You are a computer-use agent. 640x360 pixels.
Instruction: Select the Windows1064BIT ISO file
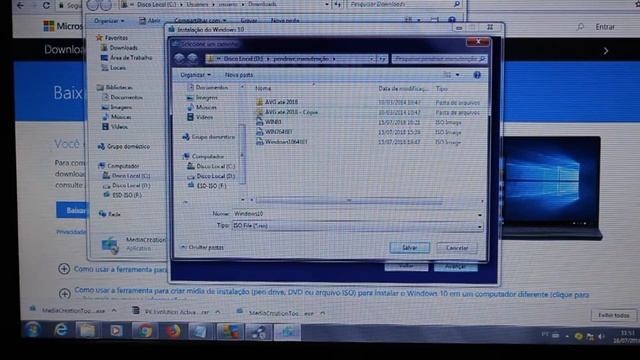tap(282, 142)
